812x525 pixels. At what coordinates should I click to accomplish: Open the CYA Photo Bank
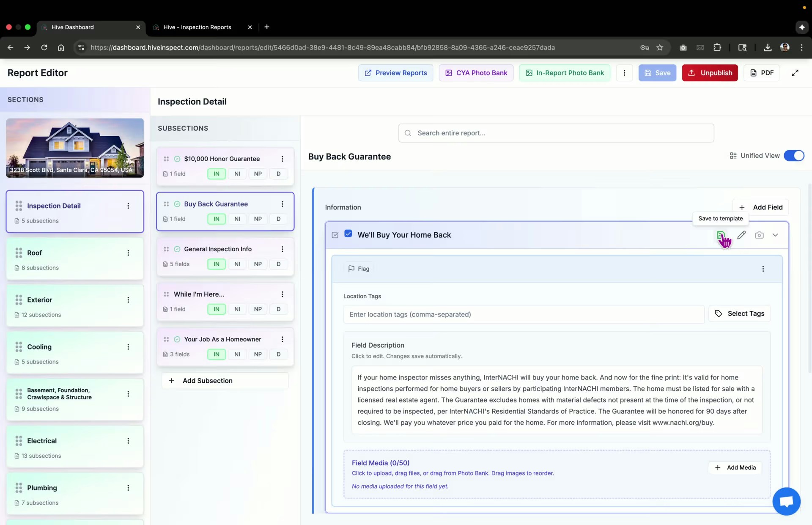click(476, 73)
